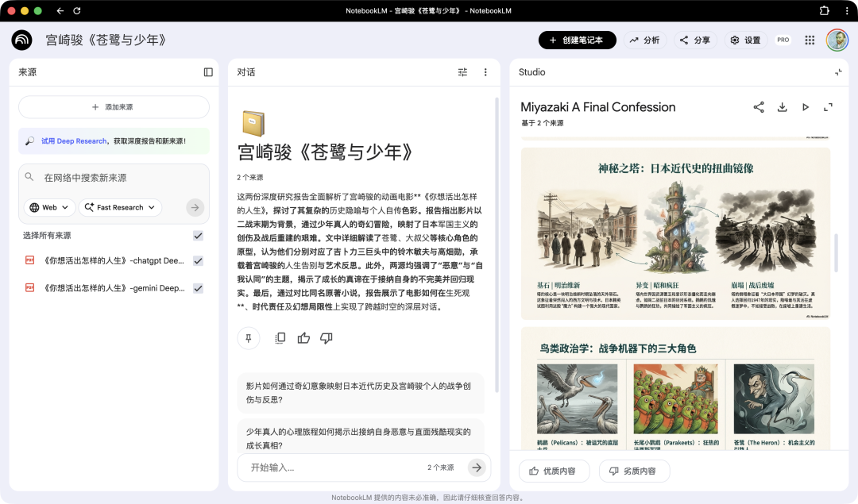Viewport: 858px width, 504px height.
Task: Uncheck the gemini Deep research source
Action: (x=198, y=288)
